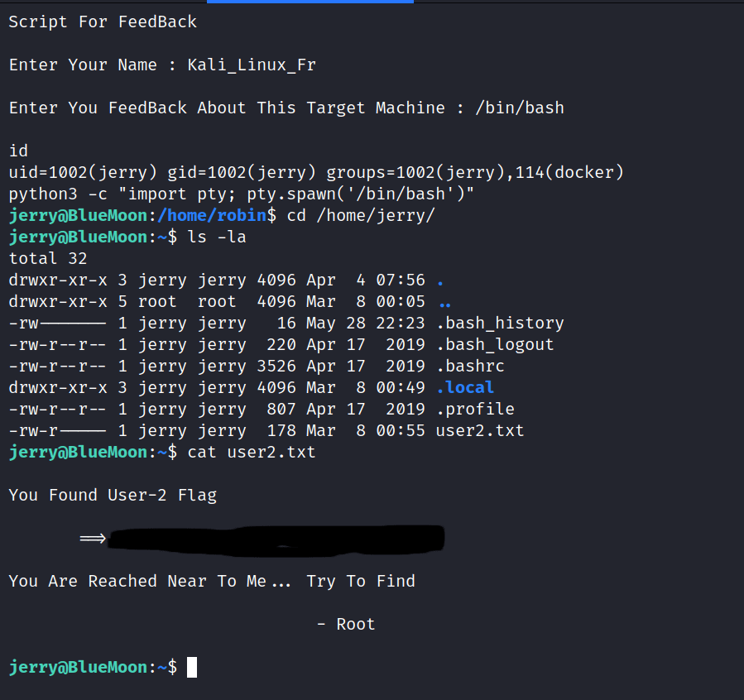The width and height of the screenshot is (744, 700).
Task: Click the arrow symbol before the redacted flag
Action: click(x=93, y=539)
